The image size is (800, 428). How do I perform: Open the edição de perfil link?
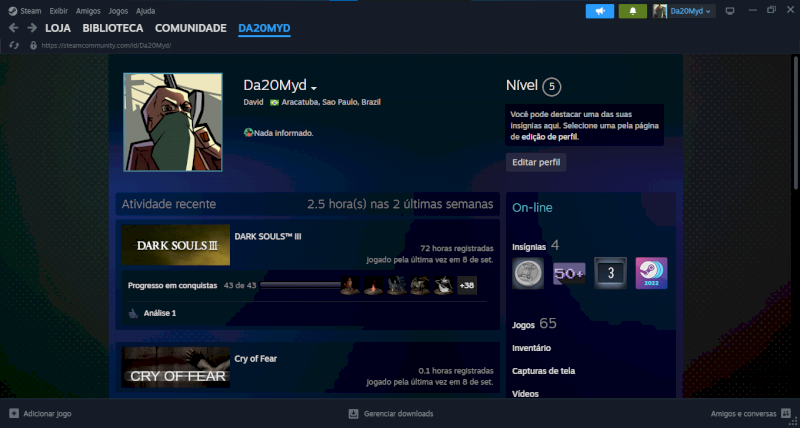pos(550,137)
